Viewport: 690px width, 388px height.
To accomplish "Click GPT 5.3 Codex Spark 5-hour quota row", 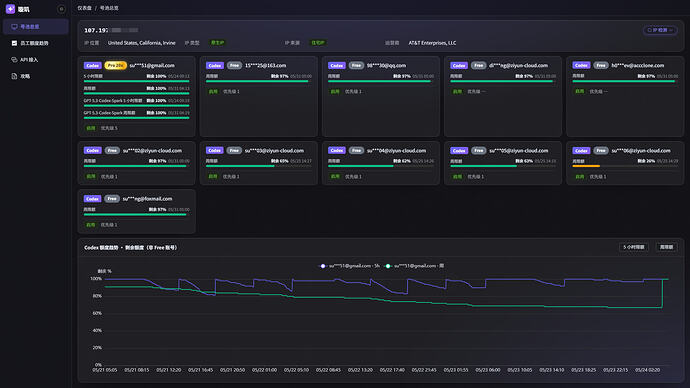I will pyautogui.click(x=136, y=101).
